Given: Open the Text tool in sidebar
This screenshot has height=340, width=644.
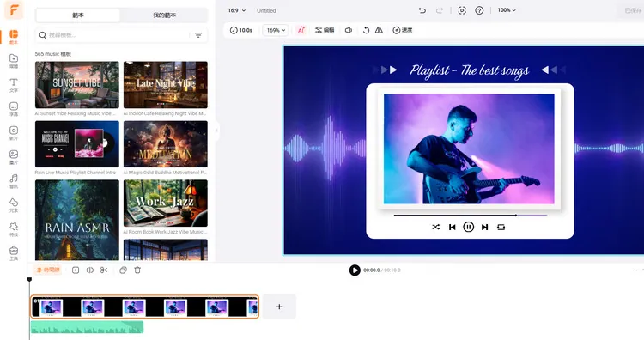Looking at the screenshot, I should [14, 85].
